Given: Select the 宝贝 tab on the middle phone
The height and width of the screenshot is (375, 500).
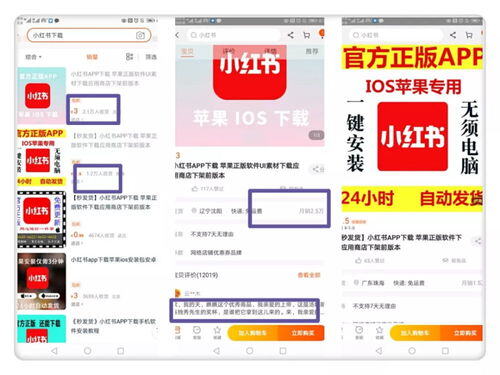Looking at the screenshot, I should [x=187, y=51].
